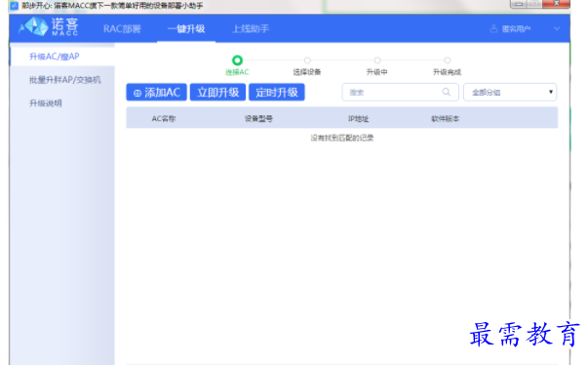Click the 软件版本 column header
588x365 pixels.
[445, 118]
